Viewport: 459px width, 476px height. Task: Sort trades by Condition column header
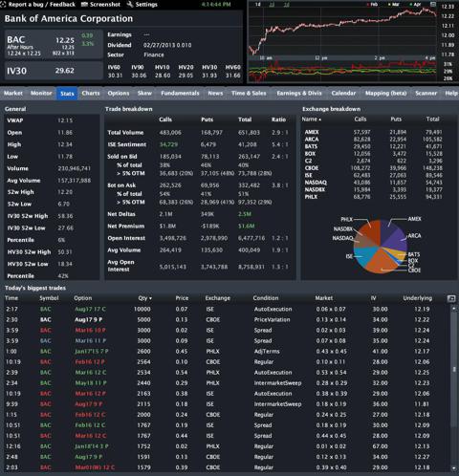pos(266,298)
